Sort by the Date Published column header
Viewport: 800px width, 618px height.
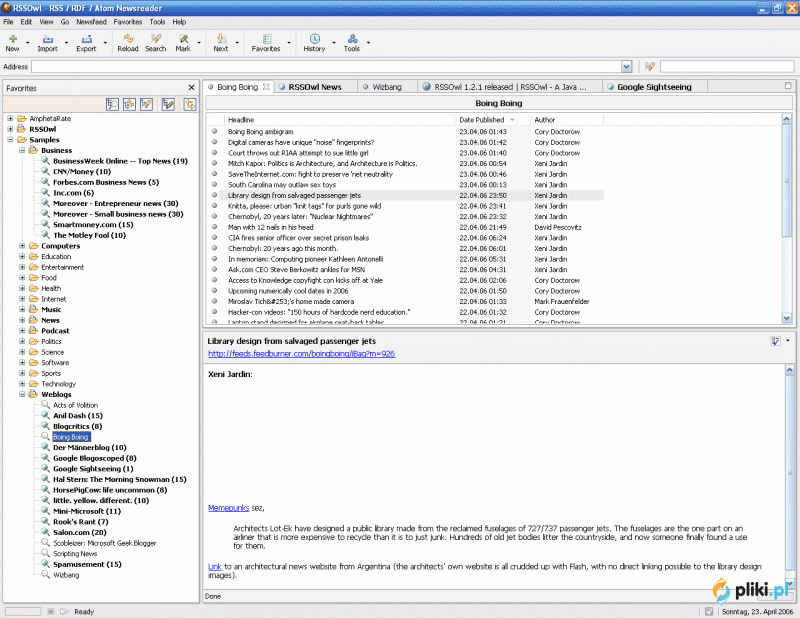pyautogui.click(x=493, y=119)
